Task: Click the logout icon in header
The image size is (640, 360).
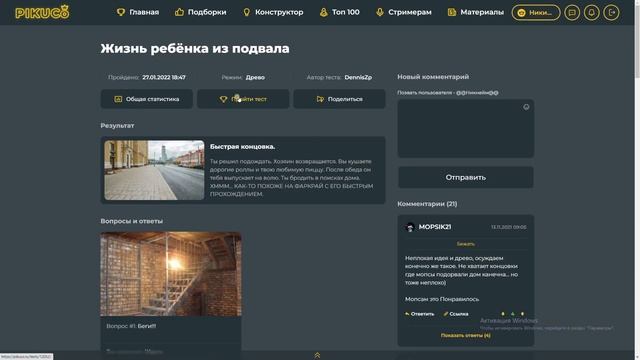Action: (x=611, y=13)
